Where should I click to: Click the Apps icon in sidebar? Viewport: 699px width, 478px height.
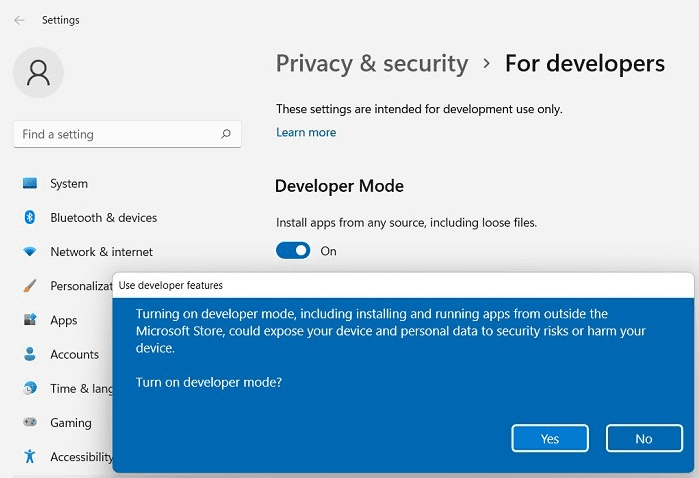click(x=30, y=320)
